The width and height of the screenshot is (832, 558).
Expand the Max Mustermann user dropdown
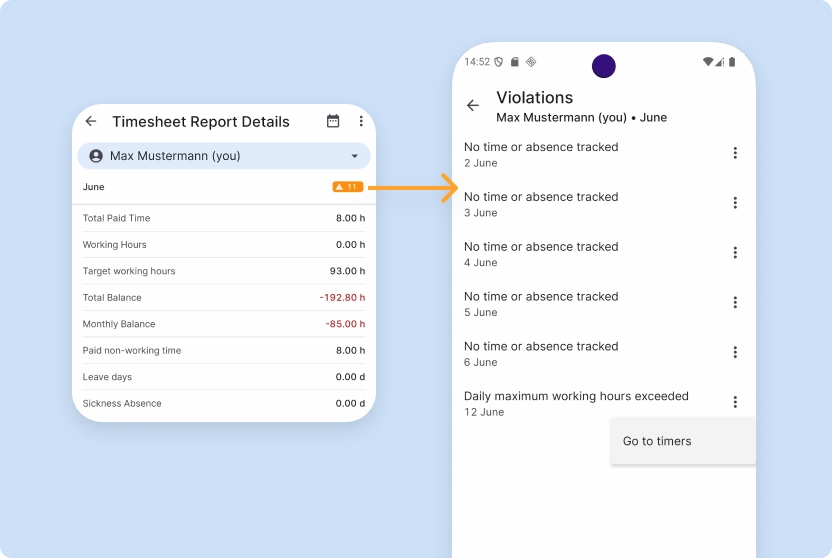223,156
